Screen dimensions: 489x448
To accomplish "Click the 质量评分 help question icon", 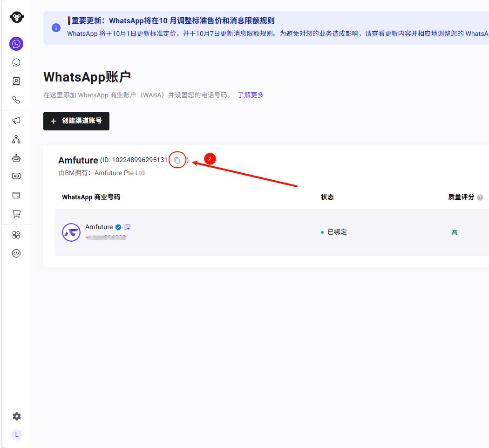I will tap(480, 197).
